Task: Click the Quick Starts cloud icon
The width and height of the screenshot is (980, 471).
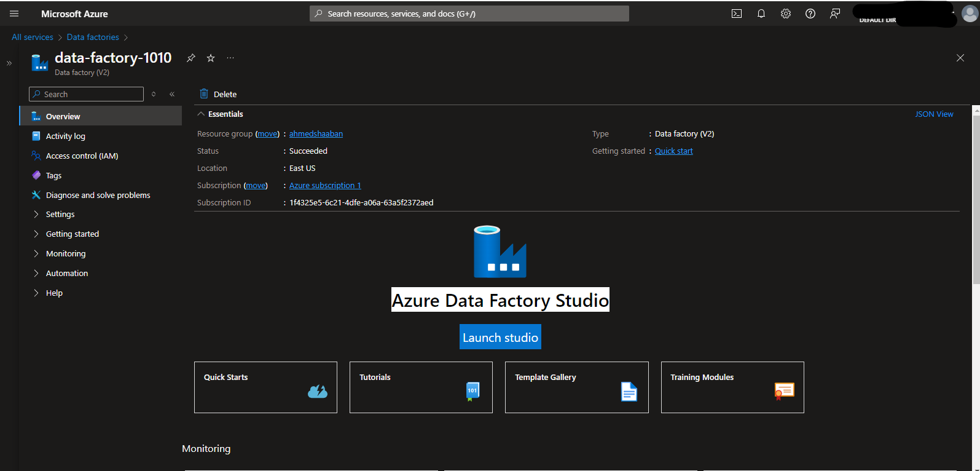Action: pos(318,391)
